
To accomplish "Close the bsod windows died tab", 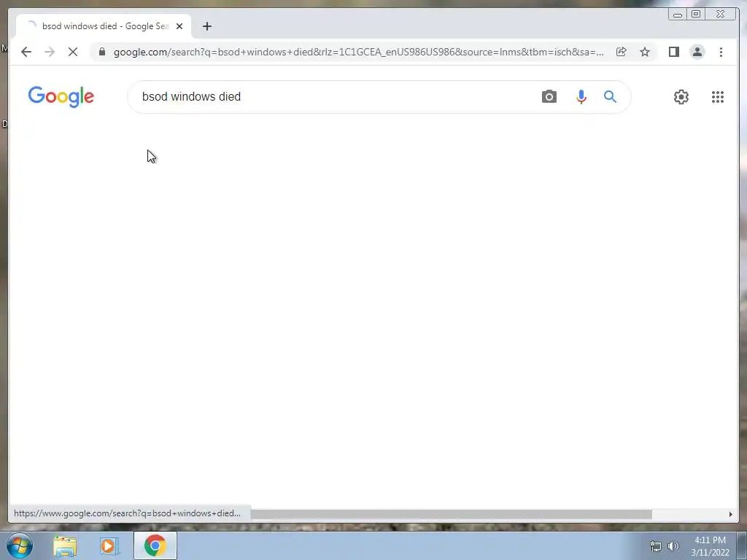I will [179, 26].
